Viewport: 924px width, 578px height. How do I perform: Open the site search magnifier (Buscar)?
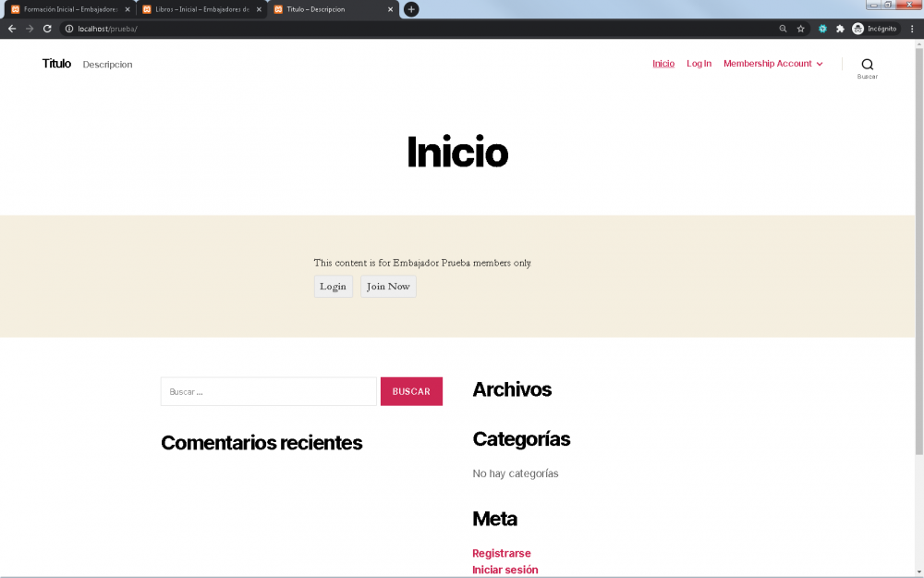pos(867,68)
